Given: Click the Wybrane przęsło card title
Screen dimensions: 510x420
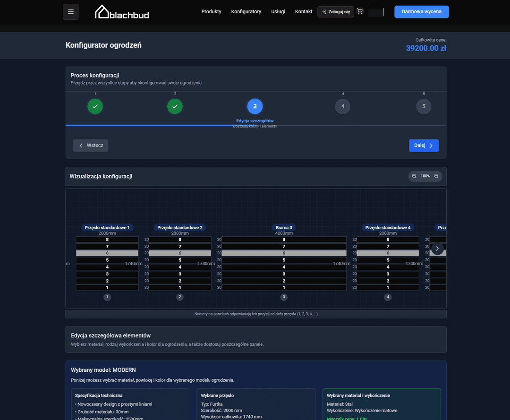Looking at the screenshot, I should point(217,395).
